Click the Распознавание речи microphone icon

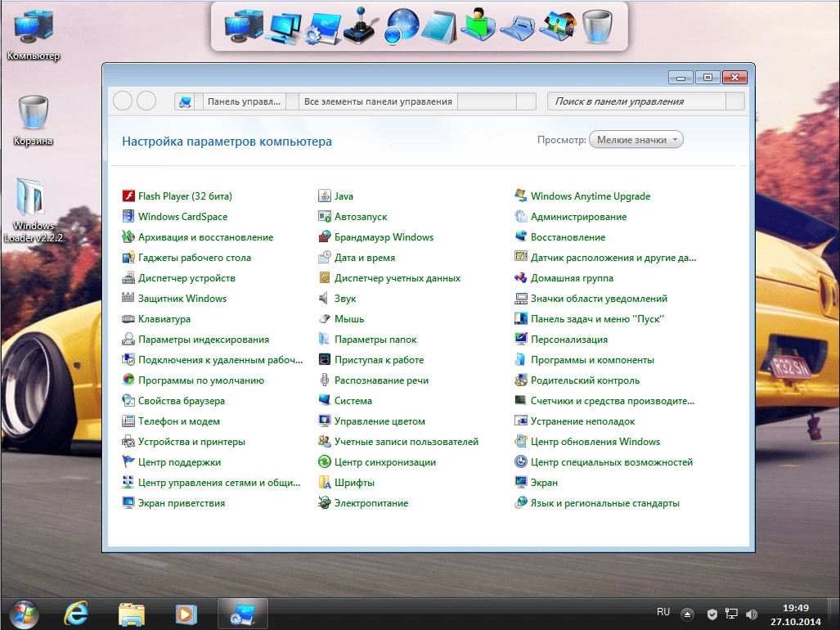tap(324, 380)
